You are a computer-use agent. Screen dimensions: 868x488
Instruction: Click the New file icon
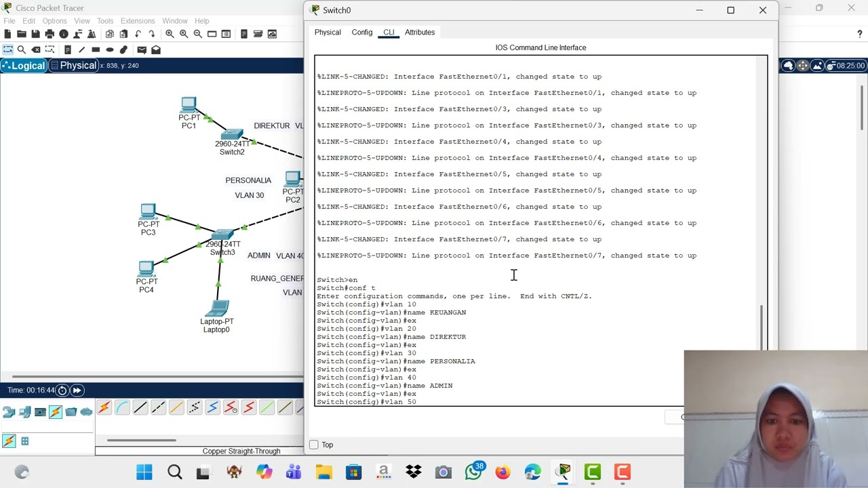[x=7, y=34]
